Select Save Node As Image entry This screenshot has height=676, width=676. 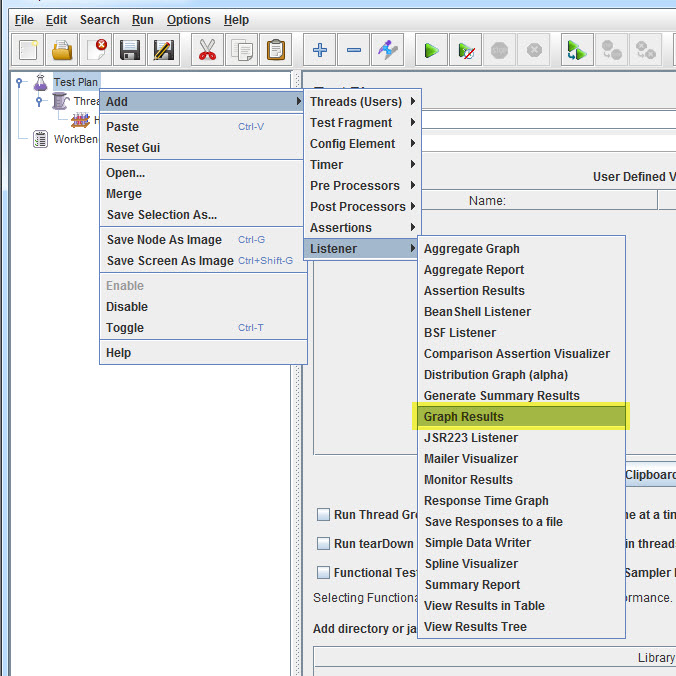click(x=203, y=239)
